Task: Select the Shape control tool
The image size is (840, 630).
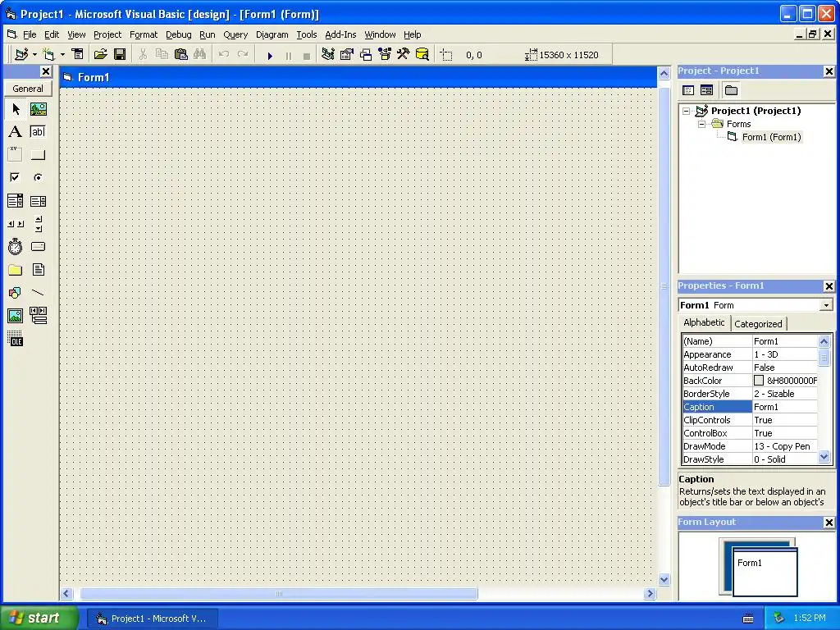Action: (16, 293)
